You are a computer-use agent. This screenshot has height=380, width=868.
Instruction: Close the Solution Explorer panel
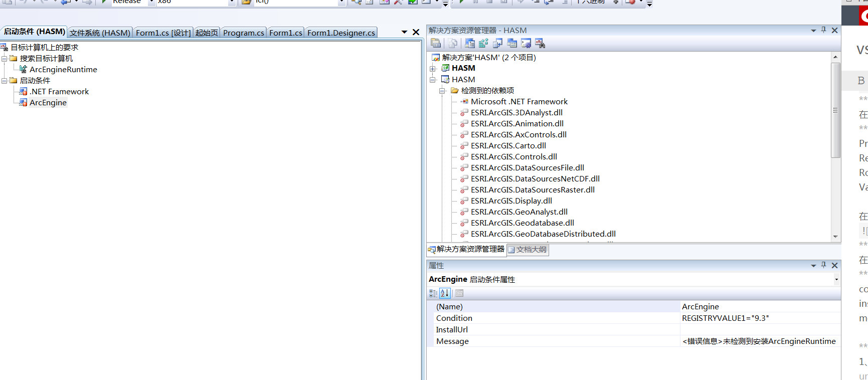pos(834,31)
